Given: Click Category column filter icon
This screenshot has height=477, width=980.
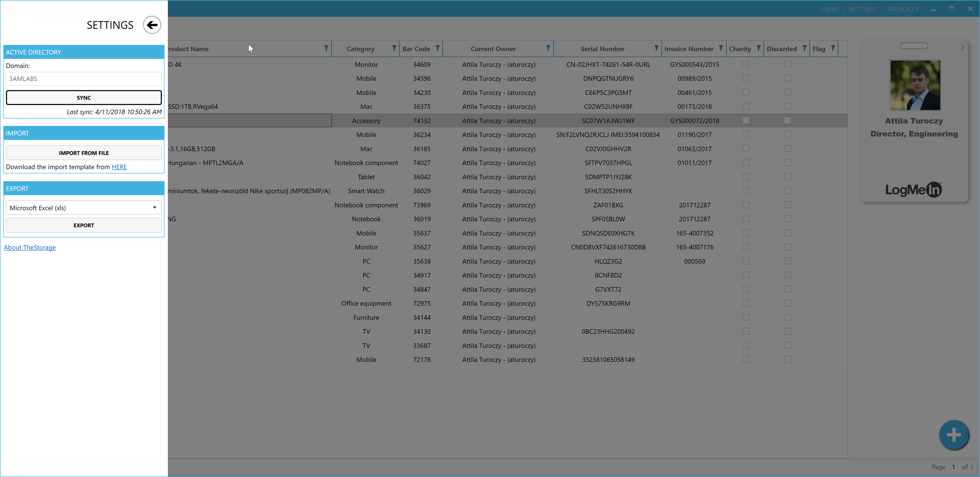Looking at the screenshot, I should (394, 48).
